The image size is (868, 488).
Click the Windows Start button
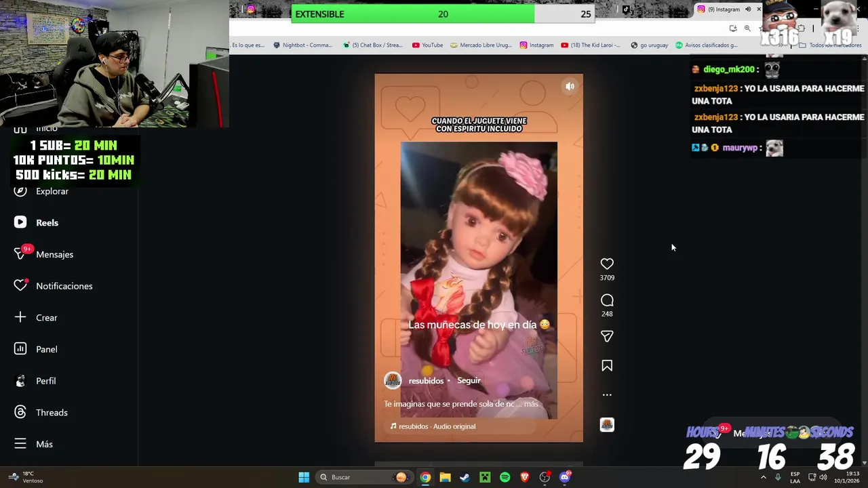pos(304,477)
